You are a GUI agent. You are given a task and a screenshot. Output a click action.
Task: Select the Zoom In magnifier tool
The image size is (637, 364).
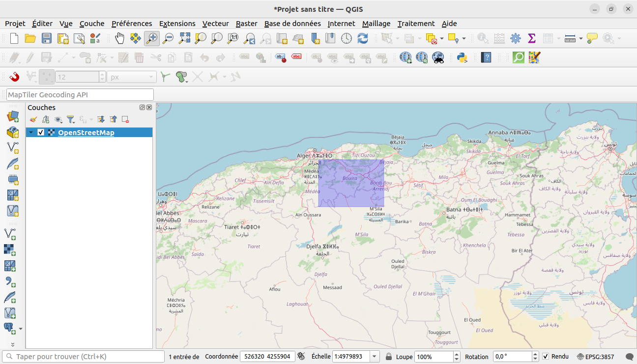pyautogui.click(x=152, y=38)
